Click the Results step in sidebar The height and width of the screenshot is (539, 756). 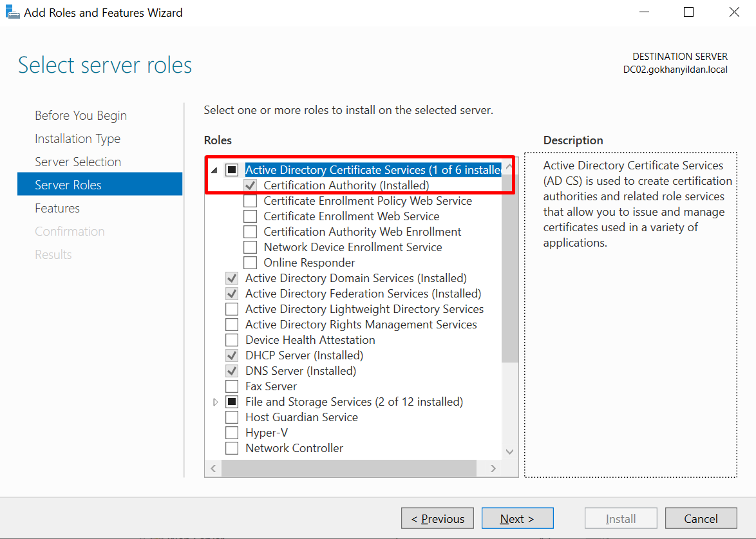(x=53, y=254)
